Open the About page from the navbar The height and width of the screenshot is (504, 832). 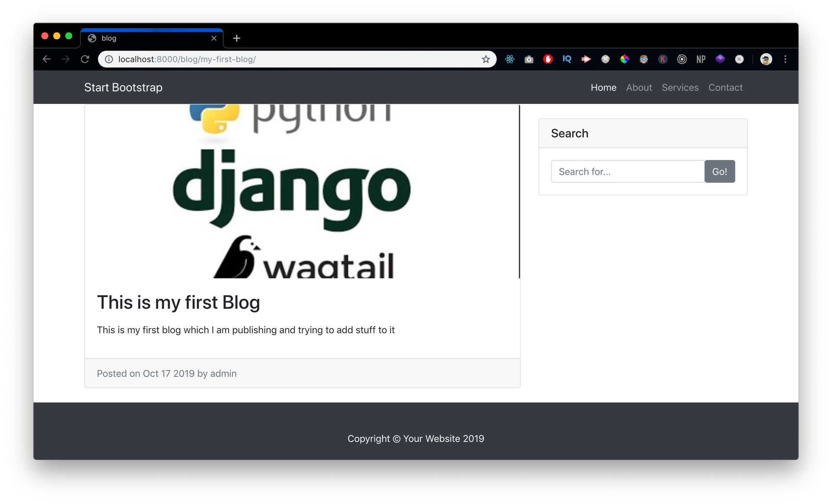639,87
